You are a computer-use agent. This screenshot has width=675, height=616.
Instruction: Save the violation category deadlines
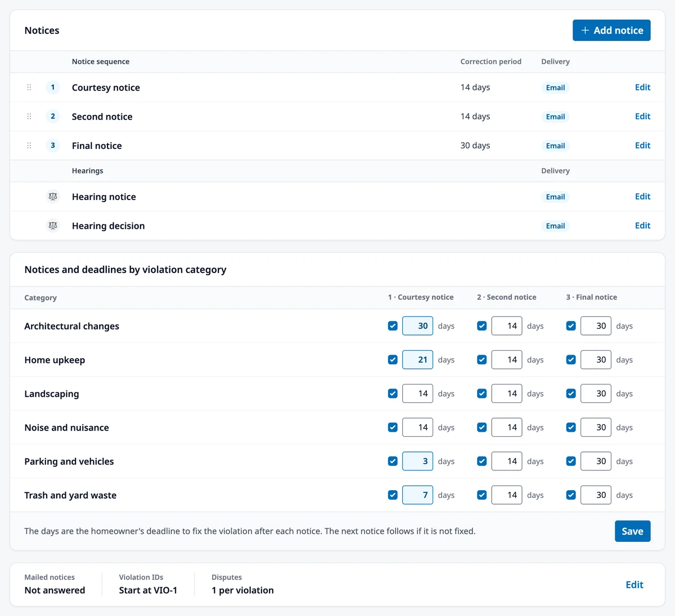[x=632, y=531]
